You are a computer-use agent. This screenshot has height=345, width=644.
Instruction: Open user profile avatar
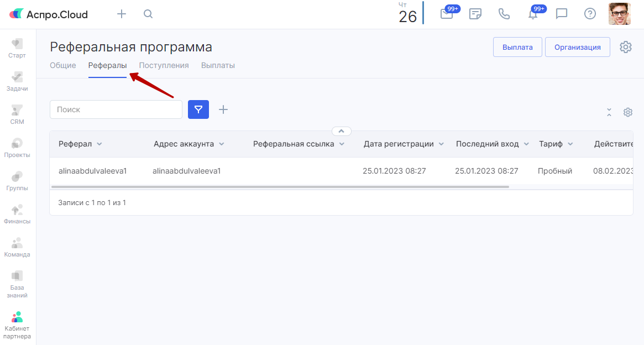click(619, 14)
